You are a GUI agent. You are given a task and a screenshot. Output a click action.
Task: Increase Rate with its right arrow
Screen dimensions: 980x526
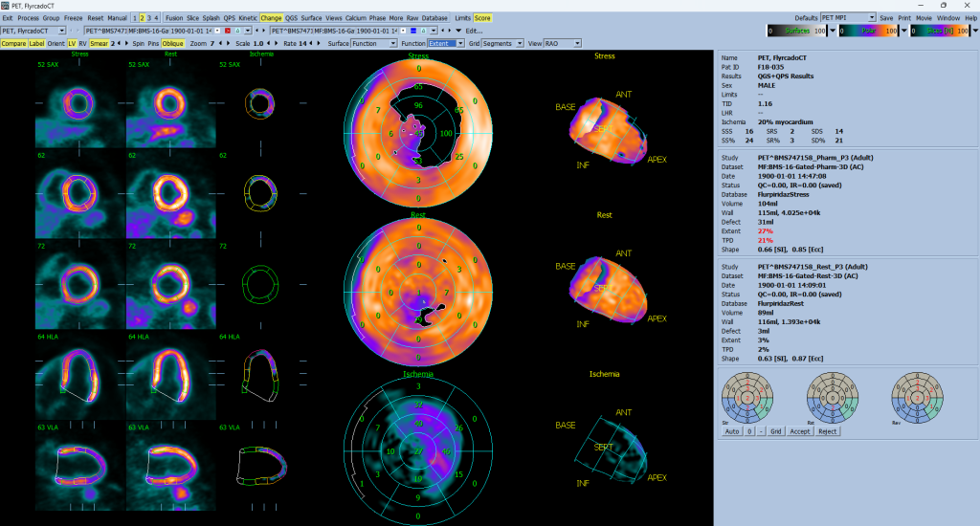(x=319, y=44)
